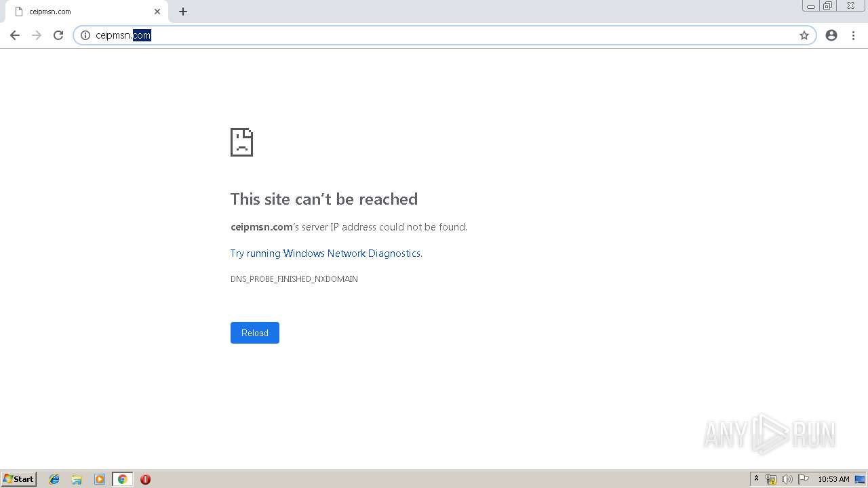The width and height of the screenshot is (868, 488).
Task: Open the red Opera icon in taskbar
Action: click(145, 479)
